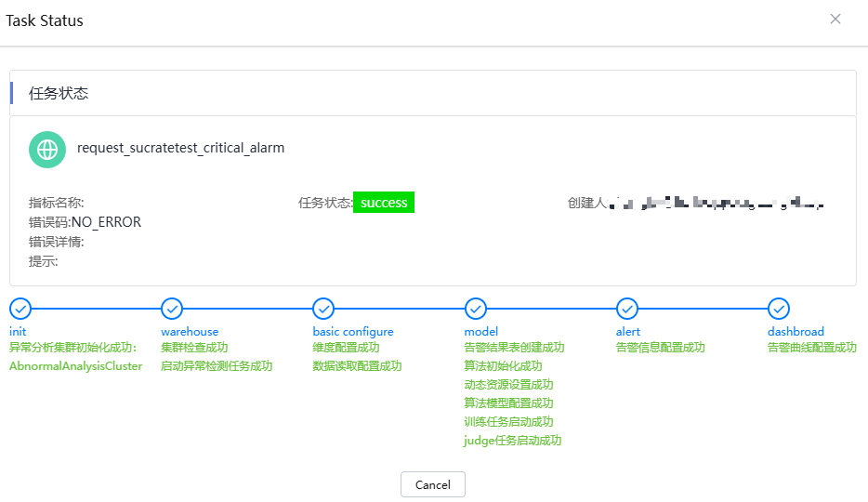This screenshot has width=868, height=502.
Task: Select the model step label
Action: (x=481, y=332)
